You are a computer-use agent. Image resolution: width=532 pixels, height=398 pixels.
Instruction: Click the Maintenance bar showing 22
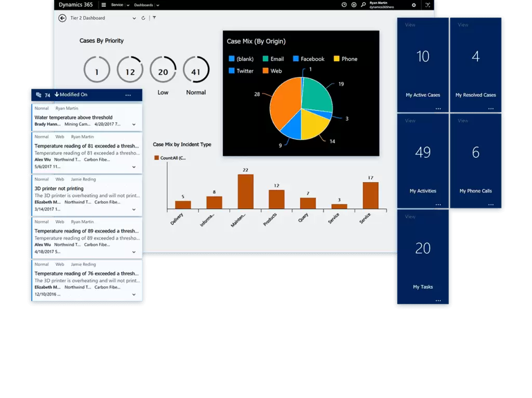(245, 192)
